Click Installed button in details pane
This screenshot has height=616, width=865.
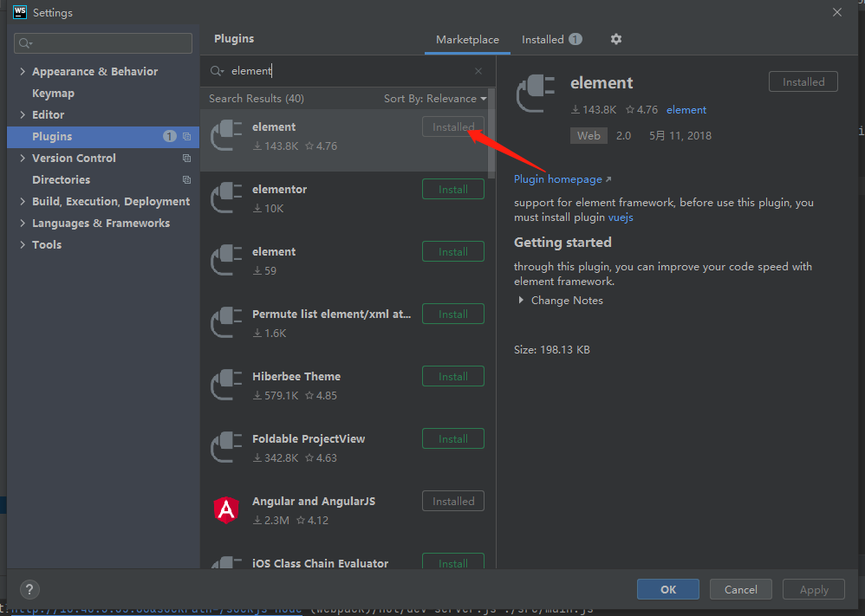click(803, 81)
